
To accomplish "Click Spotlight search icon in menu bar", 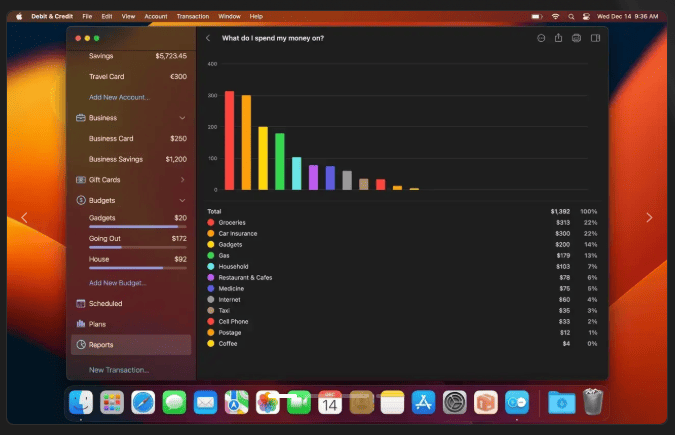I will (x=571, y=16).
